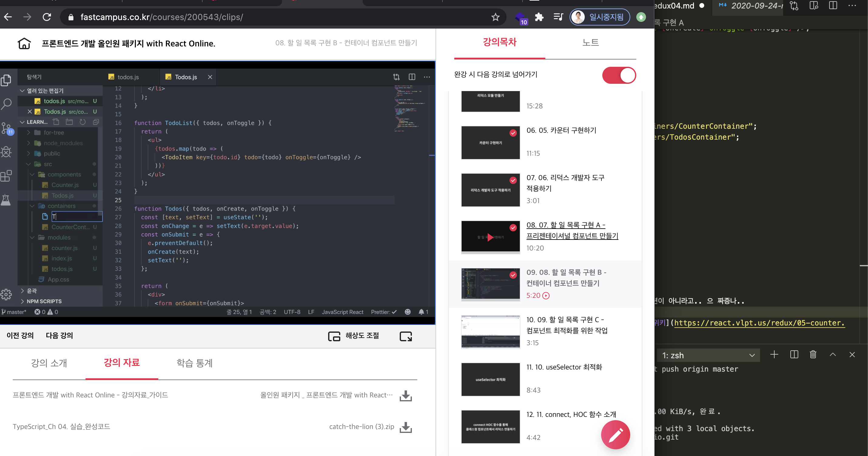The image size is (868, 456).
Task: Click the resolution adjust icon
Action: 334,336
